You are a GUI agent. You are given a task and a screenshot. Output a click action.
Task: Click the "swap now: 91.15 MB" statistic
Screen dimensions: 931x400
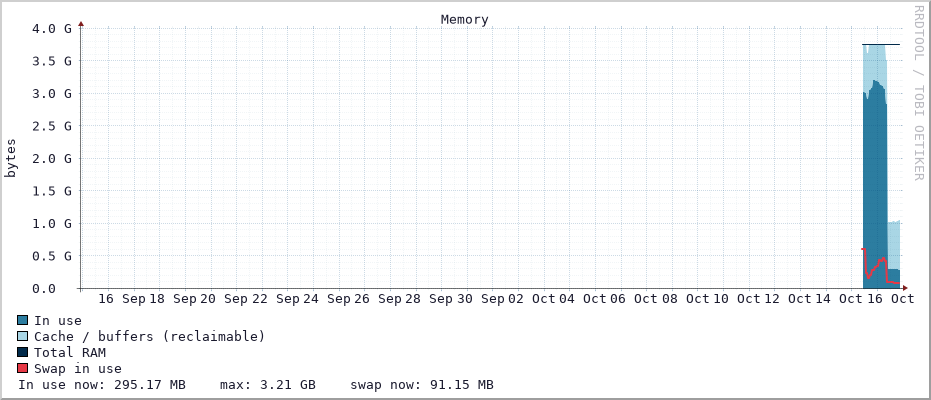coord(422,385)
